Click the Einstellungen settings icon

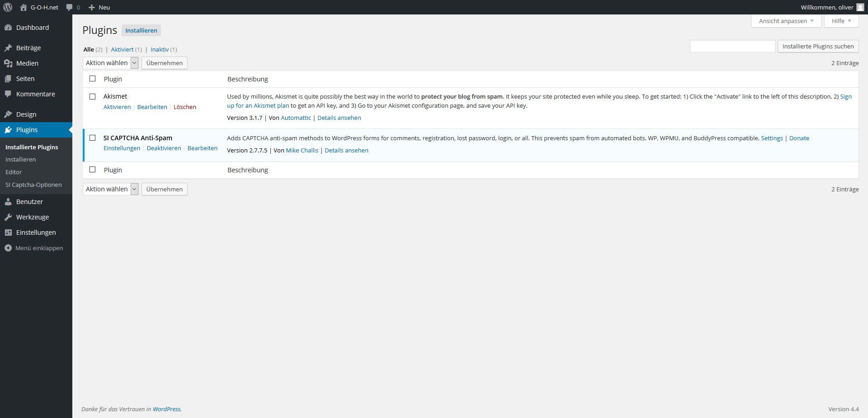[8, 233]
